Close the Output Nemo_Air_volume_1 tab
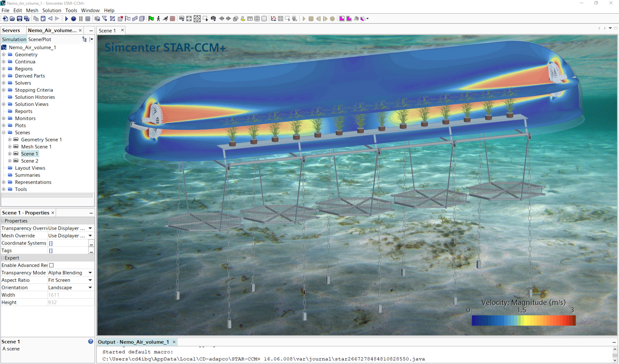 pyautogui.click(x=174, y=342)
